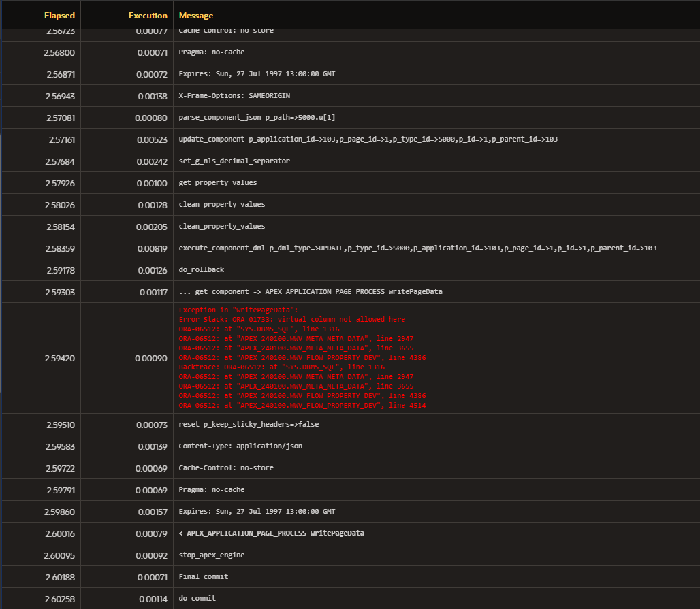Click the bold APEX_APPLICATION_PAGE_PROCESS writePageData message

[x=271, y=533]
